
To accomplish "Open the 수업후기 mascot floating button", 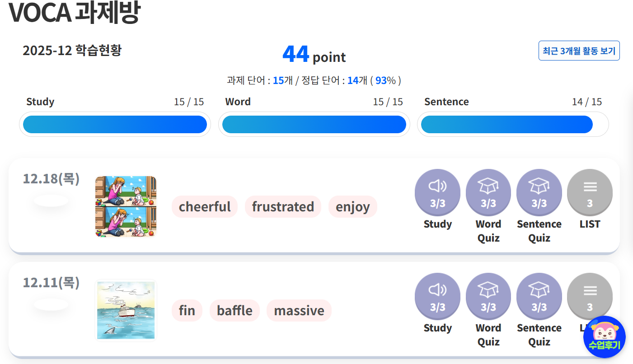I will [x=604, y=337].
